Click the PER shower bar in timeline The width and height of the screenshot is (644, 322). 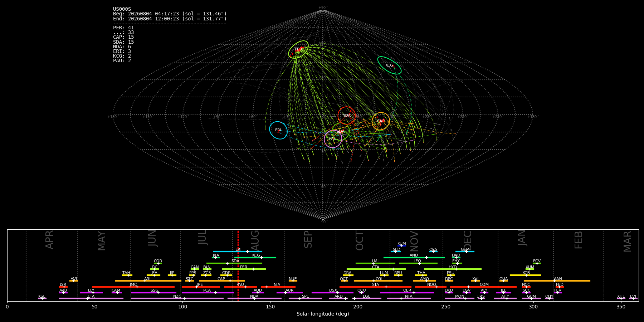click(x=244, y=269)
